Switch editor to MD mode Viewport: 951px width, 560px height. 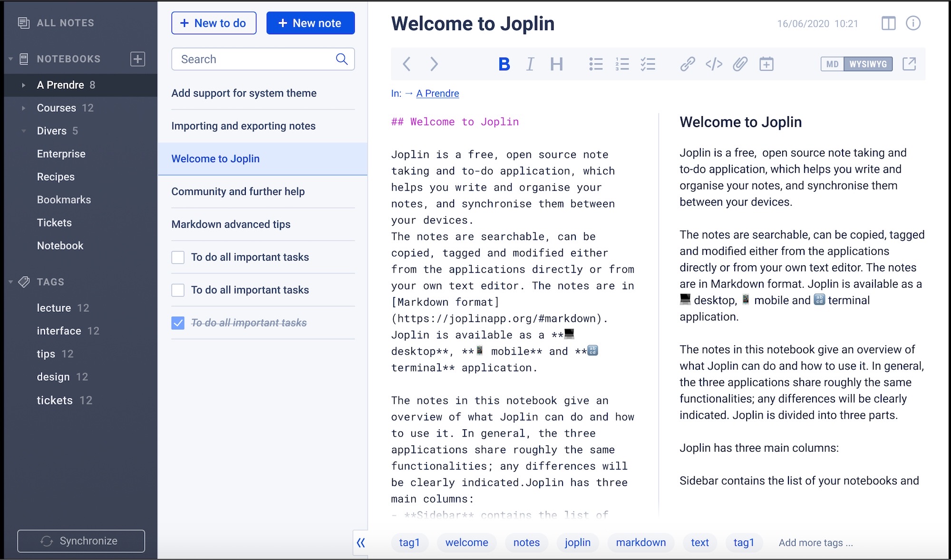pyautogui.click(x=831, y=64)
